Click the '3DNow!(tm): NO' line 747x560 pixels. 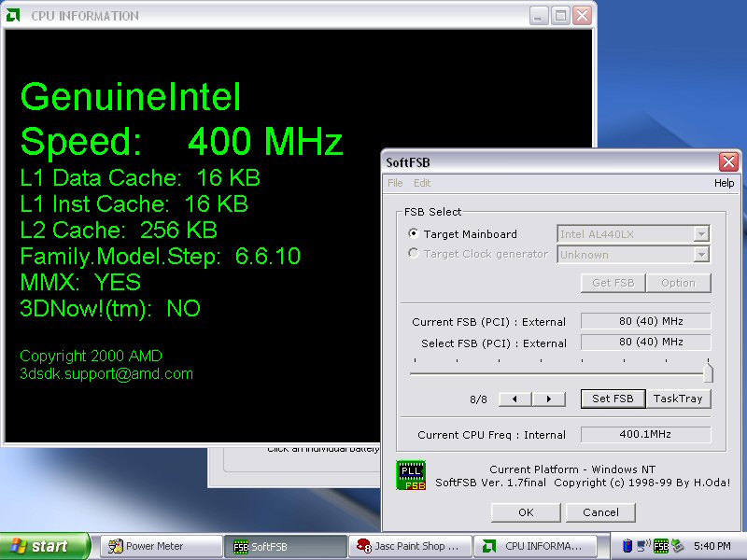(110, 309)
